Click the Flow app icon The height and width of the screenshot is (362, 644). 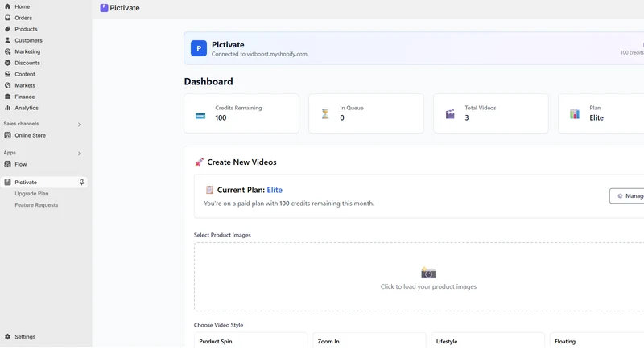(x=7, y=164)
